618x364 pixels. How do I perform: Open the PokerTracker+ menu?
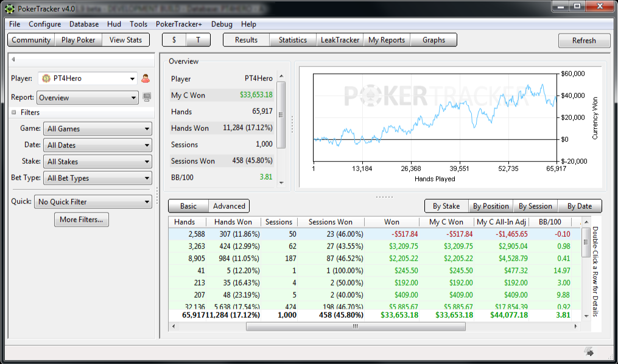click(x=178, y=24)
